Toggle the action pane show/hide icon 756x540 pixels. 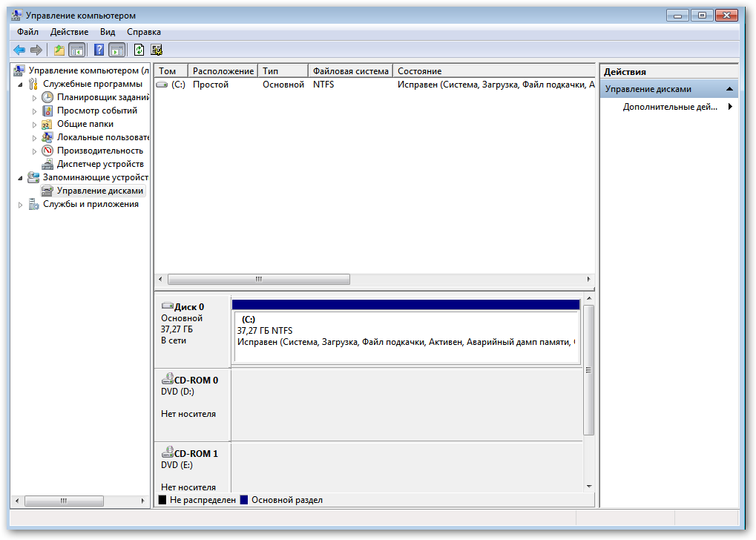pyautogui.click(x=116, y=50)
